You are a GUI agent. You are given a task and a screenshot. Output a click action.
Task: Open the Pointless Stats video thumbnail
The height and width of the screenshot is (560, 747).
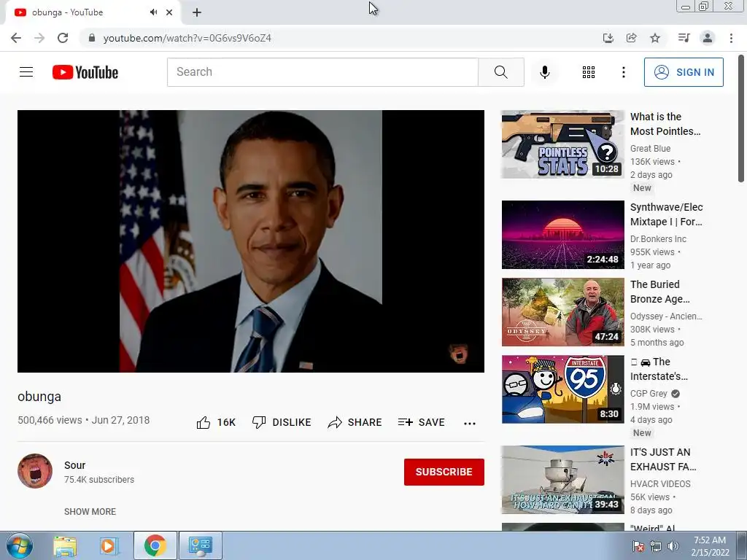click(x=562, y=144)
